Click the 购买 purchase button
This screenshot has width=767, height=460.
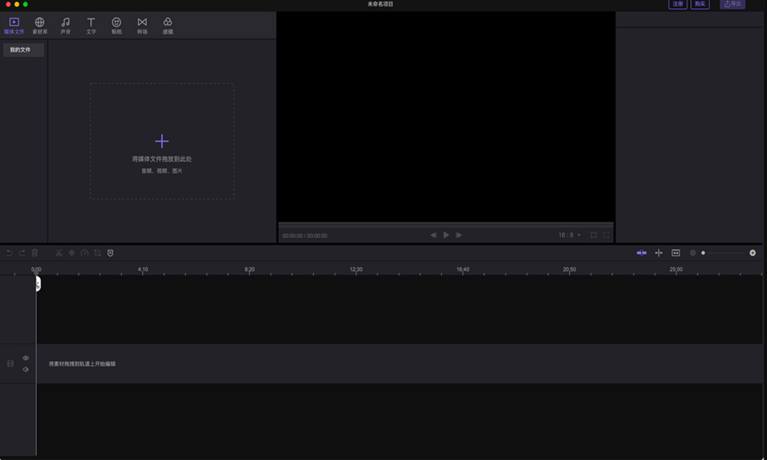coord(701,5)
